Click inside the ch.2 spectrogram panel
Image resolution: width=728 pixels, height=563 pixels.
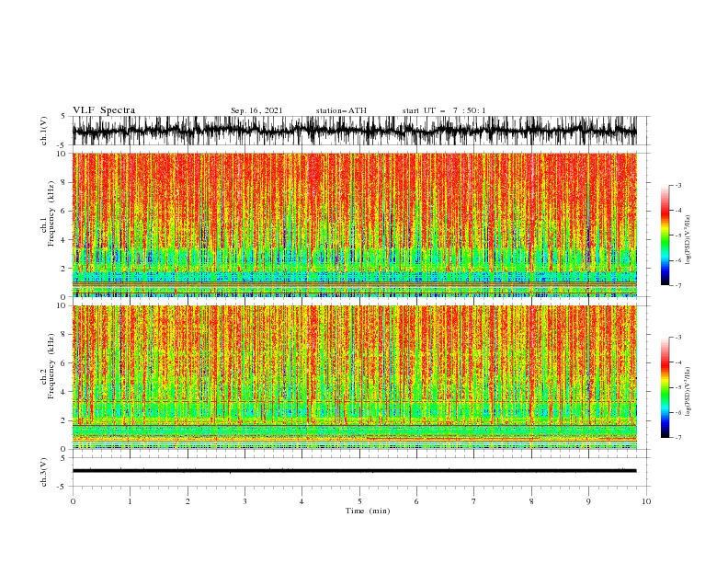point(355,377)
